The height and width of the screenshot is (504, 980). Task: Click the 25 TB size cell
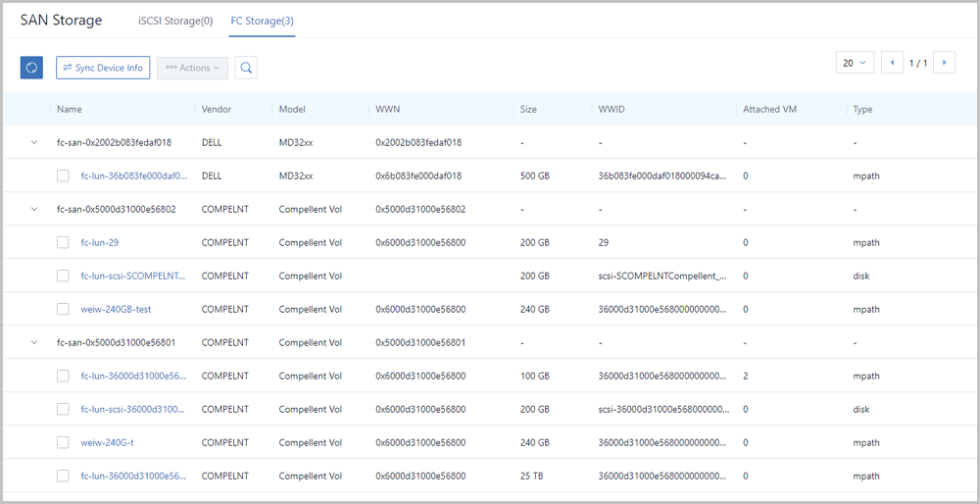pos(533,476)
